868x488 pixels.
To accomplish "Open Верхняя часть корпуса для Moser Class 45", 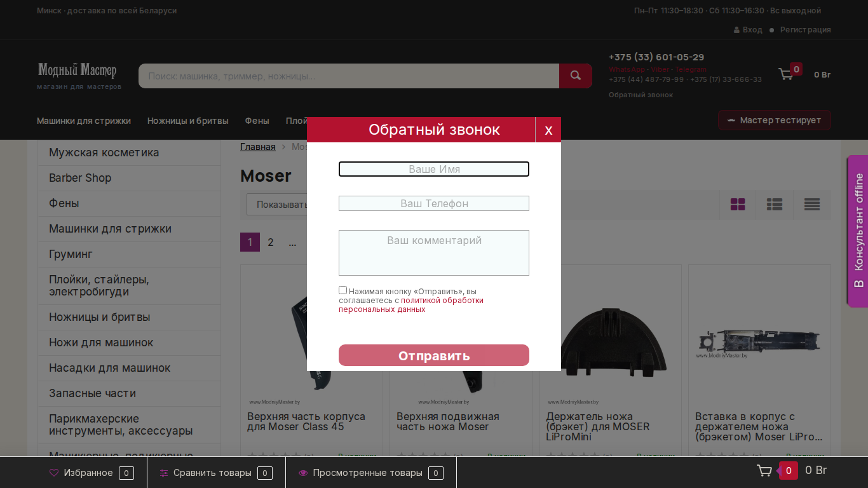I will 306,422.
